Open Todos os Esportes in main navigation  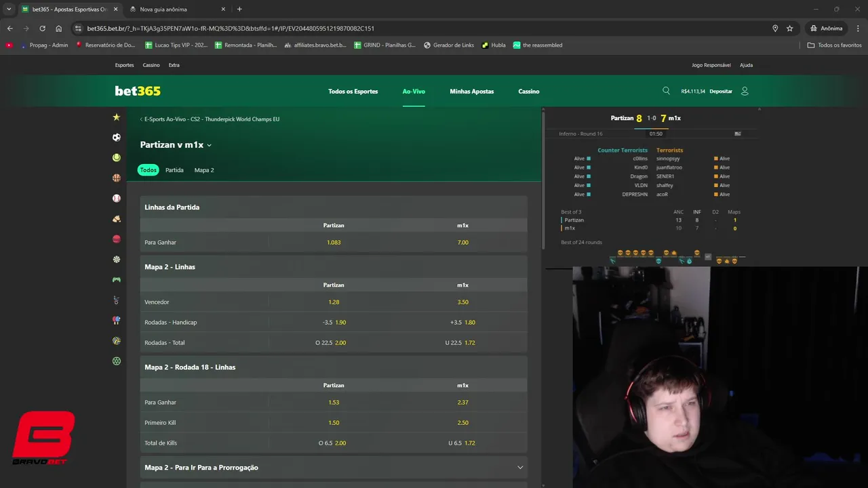353,91
